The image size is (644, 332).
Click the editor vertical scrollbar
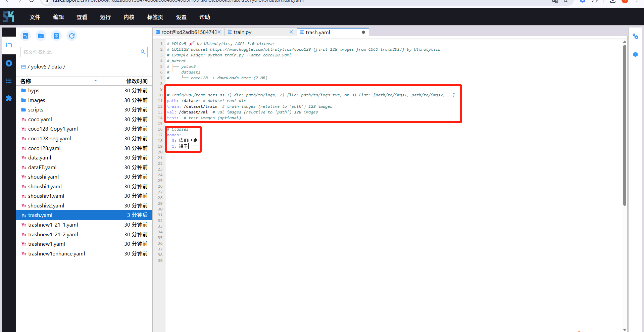pyautogui.click(x=625, y=124)
